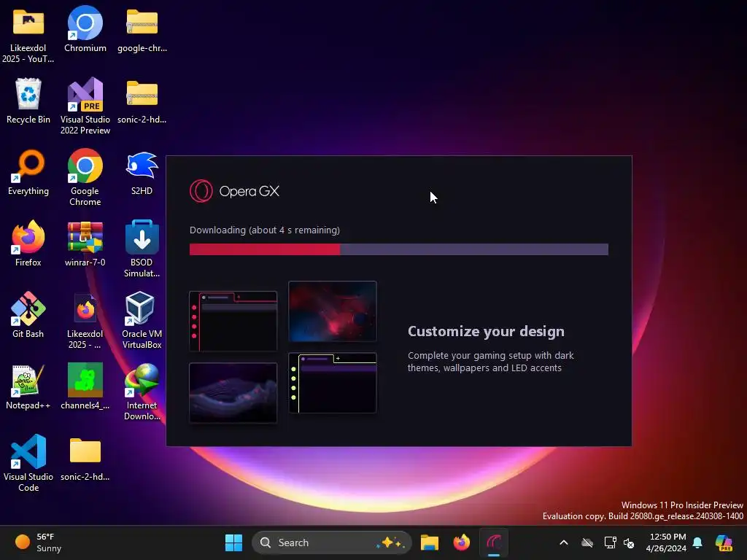Viewport: 747px width, 560px height.
Task: Launch Visual Studio 2022 Preview
Action: point(85,106)
